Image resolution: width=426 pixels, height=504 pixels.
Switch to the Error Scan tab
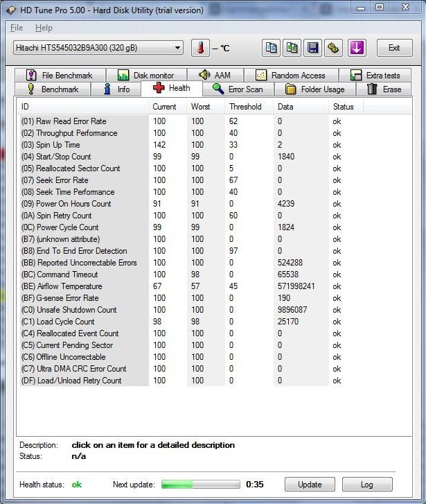(x=238, y=89)
